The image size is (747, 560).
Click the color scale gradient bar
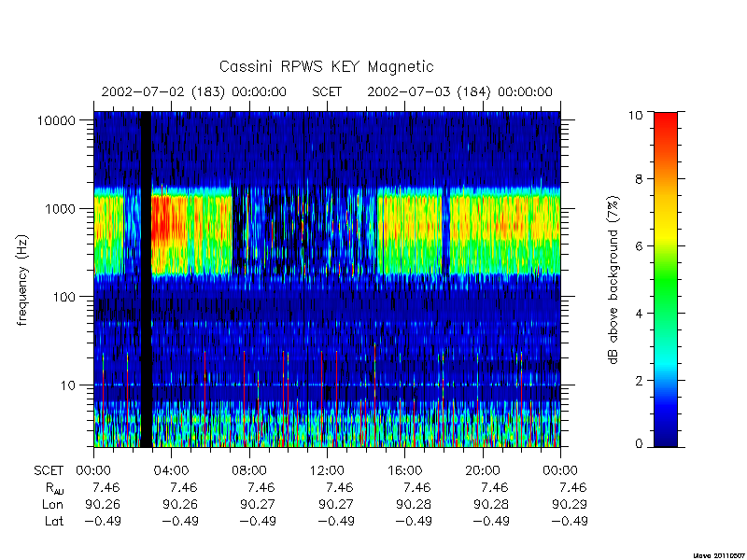(666, 279)
